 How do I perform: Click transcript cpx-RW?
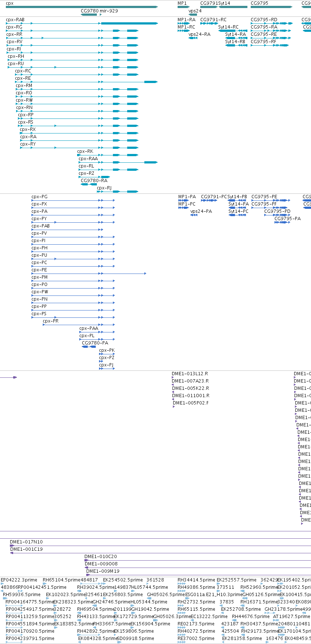point(24,100)
